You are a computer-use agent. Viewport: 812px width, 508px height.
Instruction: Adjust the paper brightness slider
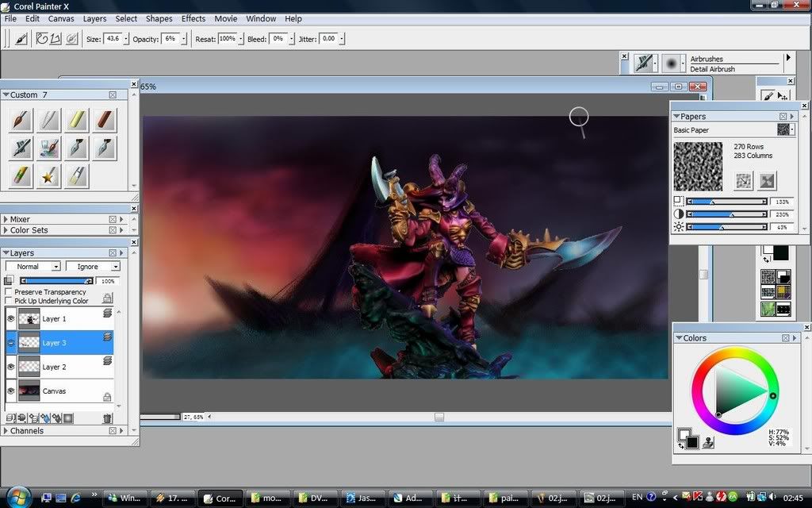coord(726,227)
